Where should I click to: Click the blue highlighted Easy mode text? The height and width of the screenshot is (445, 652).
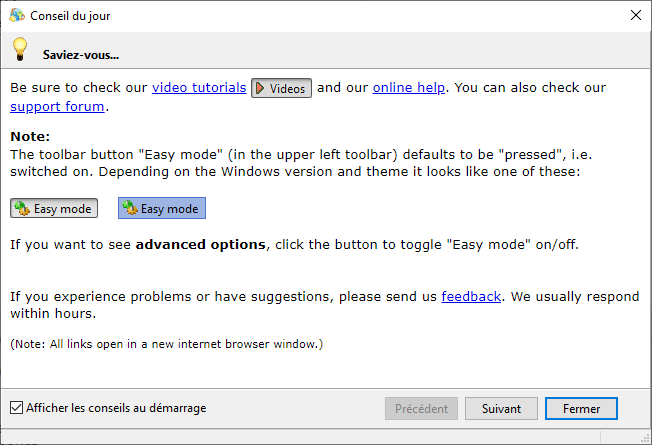pyautogui.click(x=169, y=209)
